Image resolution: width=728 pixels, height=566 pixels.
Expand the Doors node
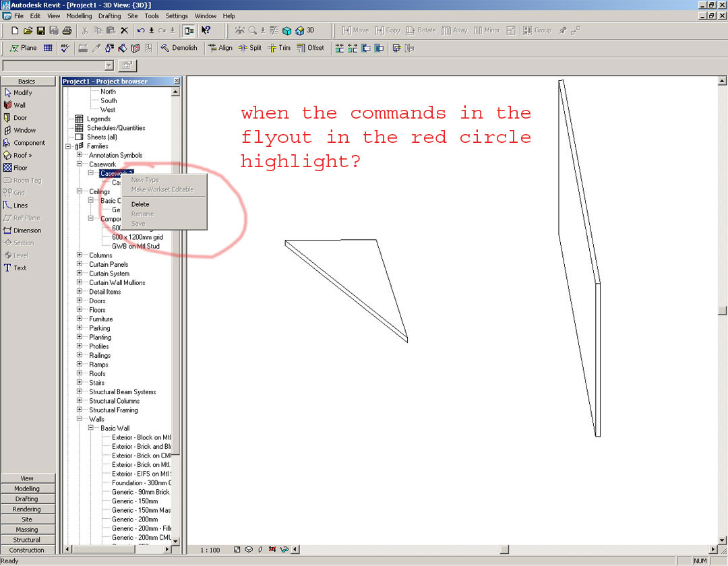[80, 301]
